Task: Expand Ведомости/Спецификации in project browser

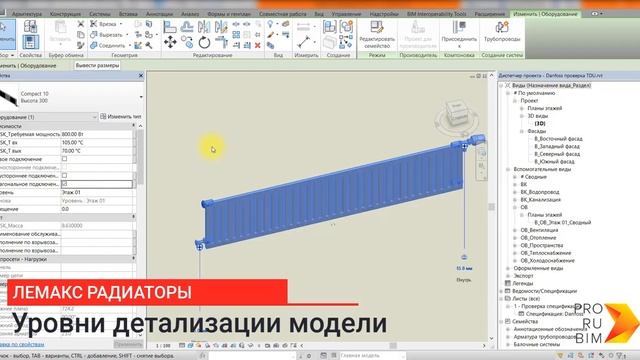Action: pos(501,291)
